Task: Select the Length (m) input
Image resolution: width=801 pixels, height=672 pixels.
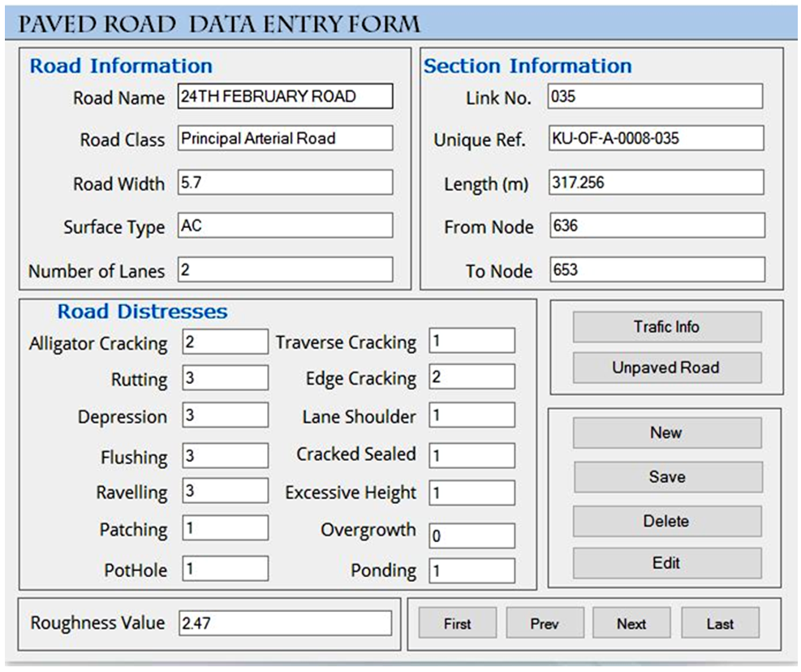Action: (656, 183)
